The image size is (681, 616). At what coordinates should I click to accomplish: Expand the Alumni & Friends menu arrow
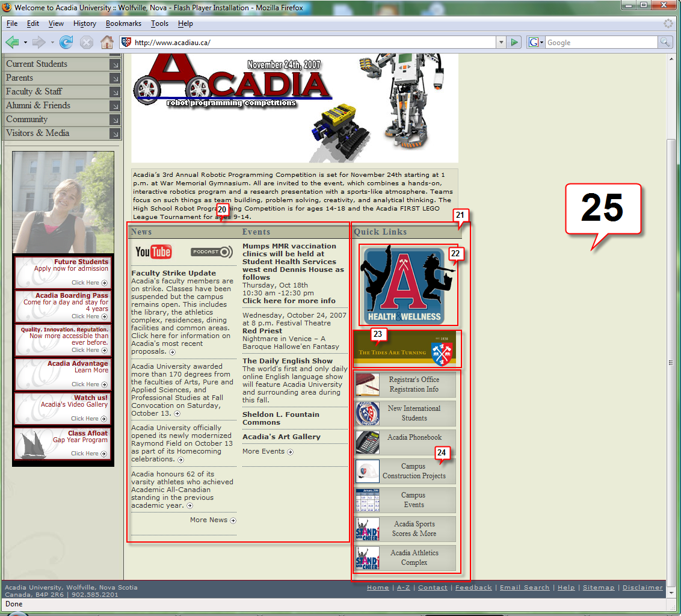(115, 106)
